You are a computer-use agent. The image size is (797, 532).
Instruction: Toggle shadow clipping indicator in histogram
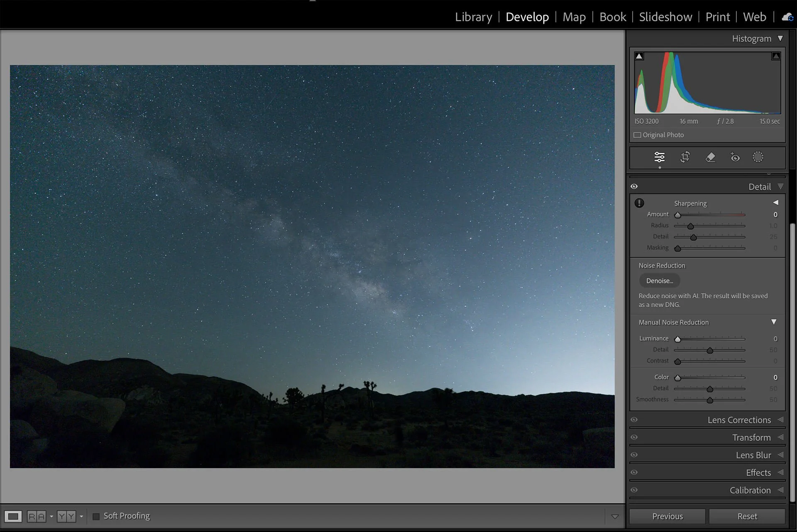coord(639,56)
